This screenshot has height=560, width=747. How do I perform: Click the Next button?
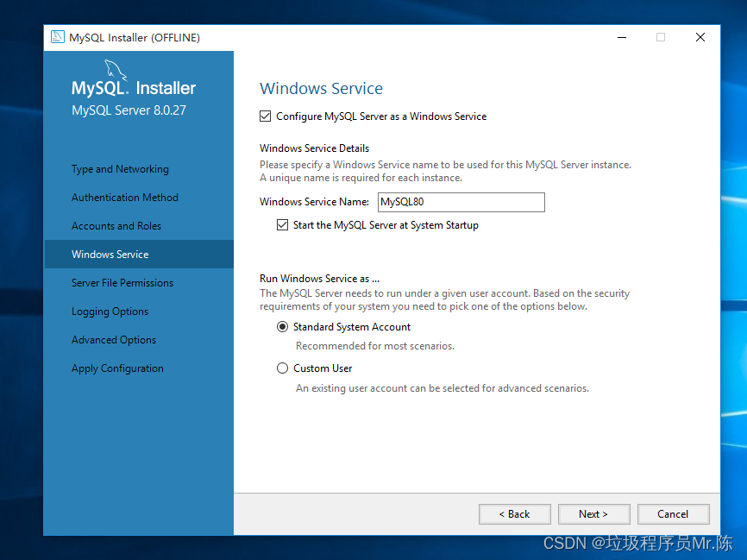tap(594, 514)
